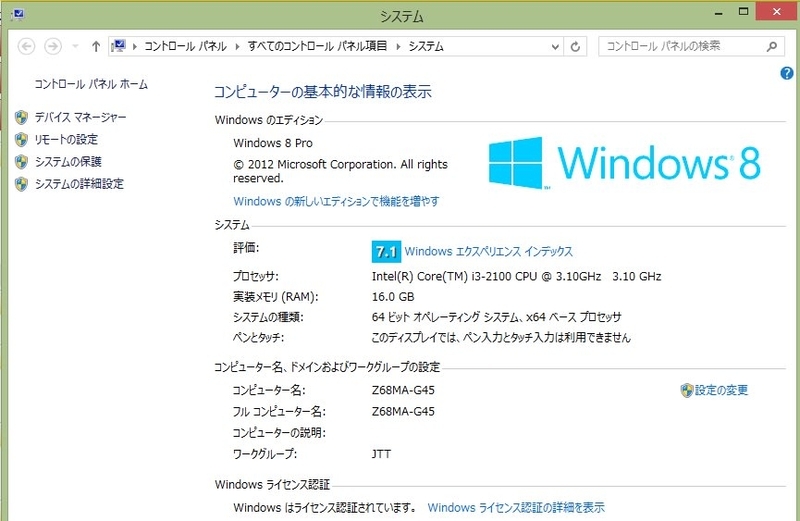The image size is (800, 521).
Task: Select すべてのコントロール パネル項目 breadcrumb
Action: 317,46
